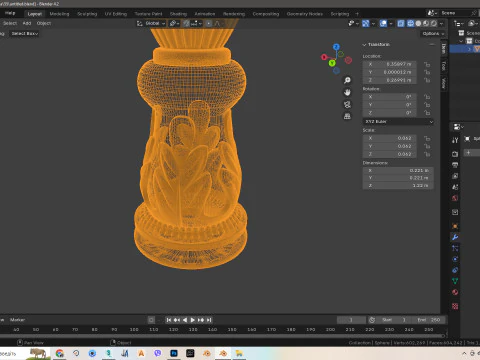Toggle lock on Scale Z

click(x=427, y=154)
